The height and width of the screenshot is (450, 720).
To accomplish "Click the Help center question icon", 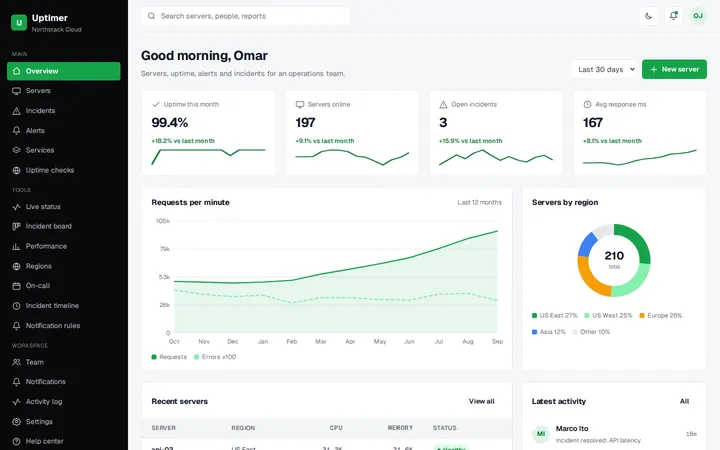I will [17, 441].
